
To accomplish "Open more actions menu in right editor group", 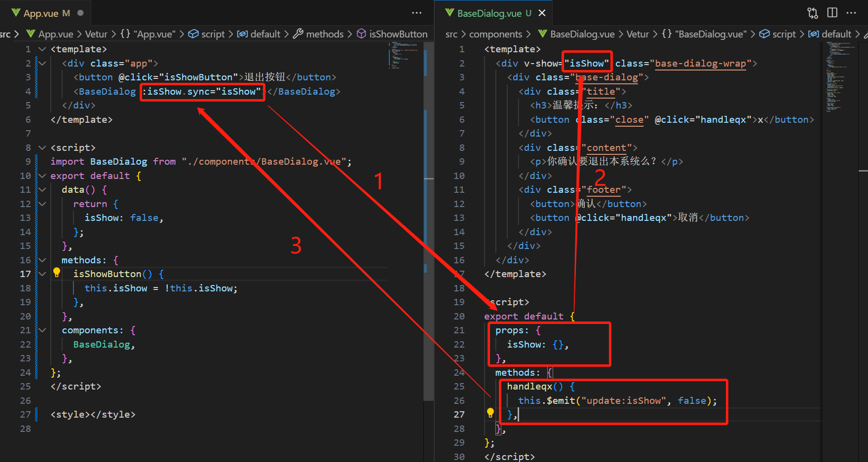I will tap(851, 13).
